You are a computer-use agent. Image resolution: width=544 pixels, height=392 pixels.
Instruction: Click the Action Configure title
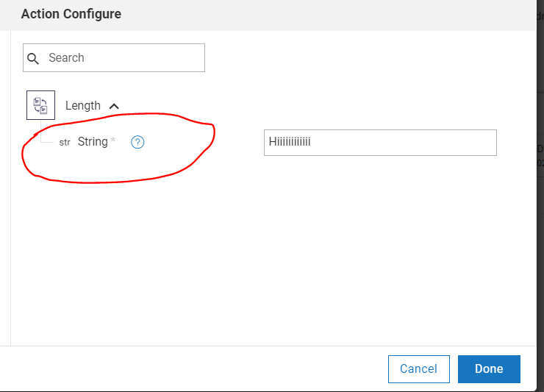71,14
